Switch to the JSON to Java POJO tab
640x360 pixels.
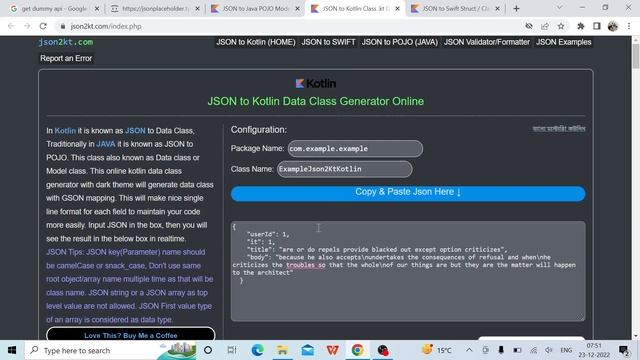point(256,8)
